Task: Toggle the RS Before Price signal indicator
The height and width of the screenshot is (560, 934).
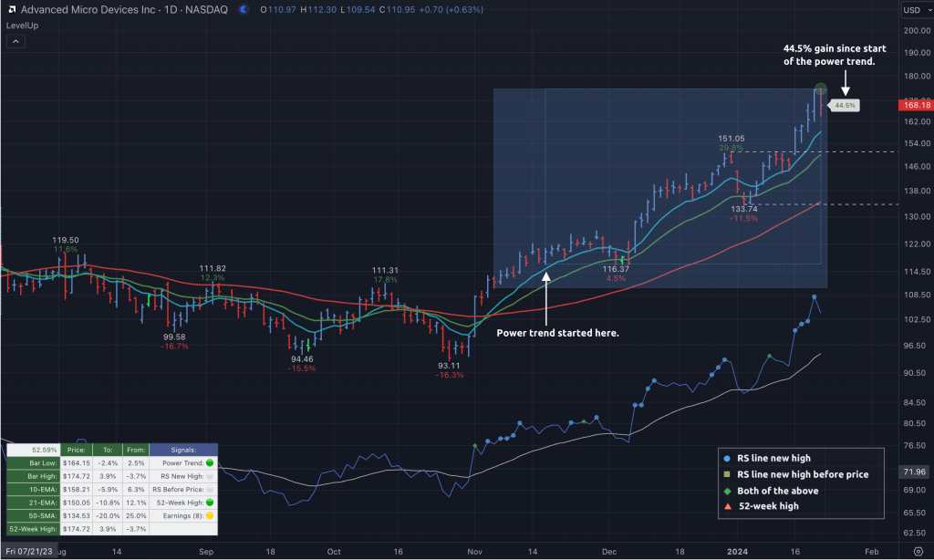Action: coord(208,489)
